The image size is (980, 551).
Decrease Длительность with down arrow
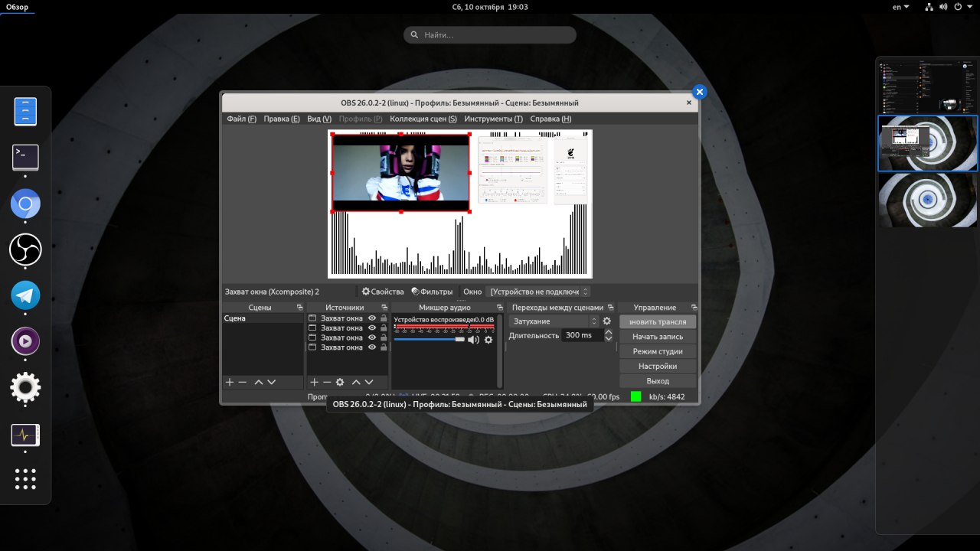click(x=609, y=338)
